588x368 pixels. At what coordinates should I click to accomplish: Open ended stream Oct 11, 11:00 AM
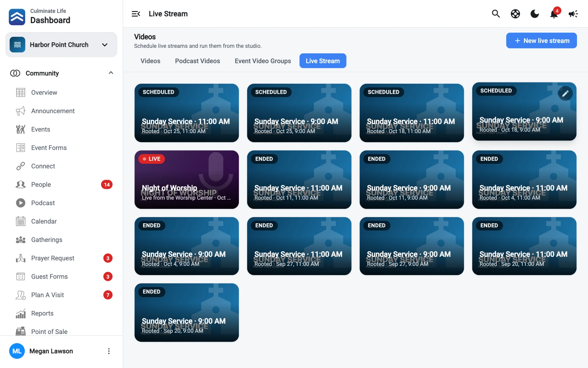coord(299,180)
